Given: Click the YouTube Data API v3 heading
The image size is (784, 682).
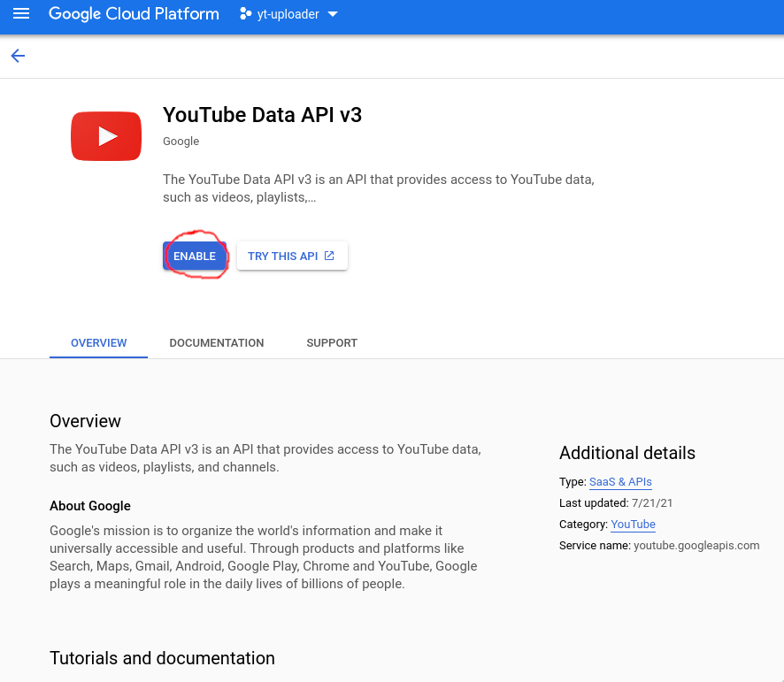Looking at the screenshot, I should pyautogui.click(x=262, y=115).
